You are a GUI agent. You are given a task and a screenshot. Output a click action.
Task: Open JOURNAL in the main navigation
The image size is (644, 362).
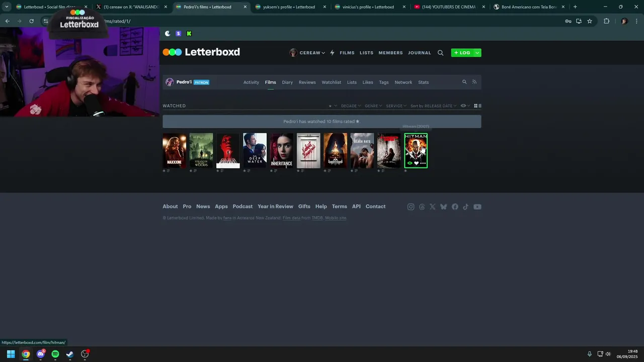click(x=420, y=53)
